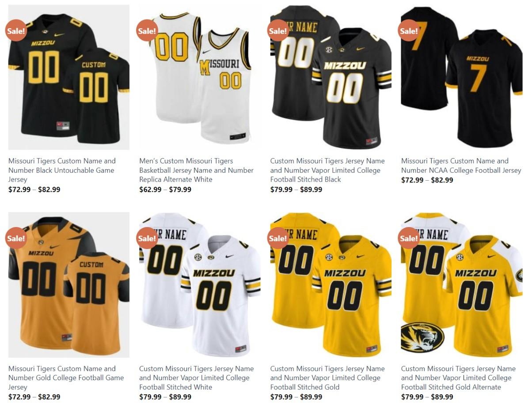This screenshot has height=412, width=532.
Task: Open the white Missouri basketball jersey image
Action: [200, 77]
